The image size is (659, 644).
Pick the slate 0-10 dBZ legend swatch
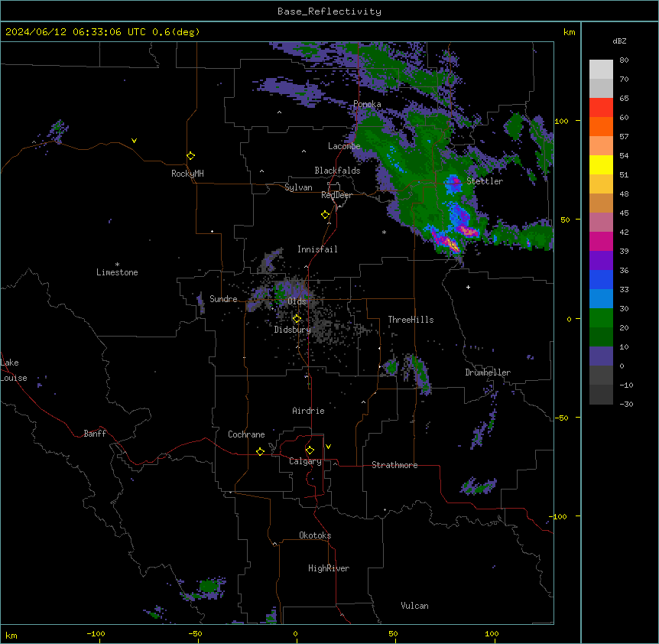point(601,356)
